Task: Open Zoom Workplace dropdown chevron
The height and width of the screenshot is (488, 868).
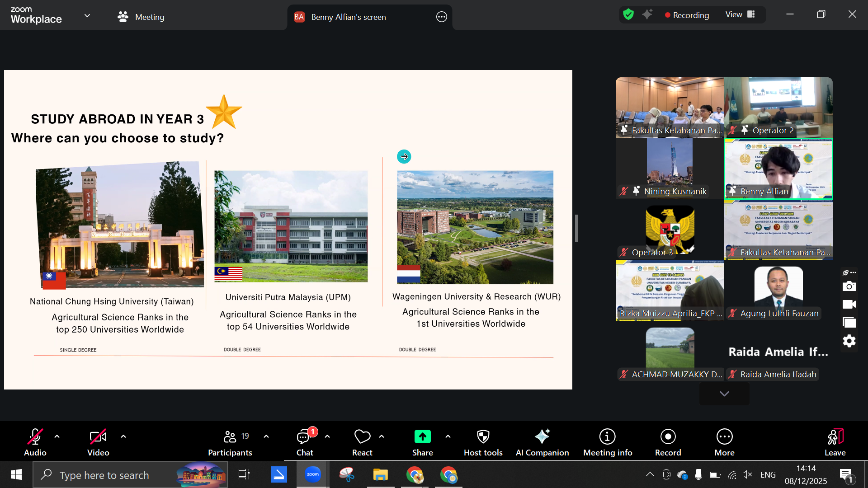Action: coord(87,16)
